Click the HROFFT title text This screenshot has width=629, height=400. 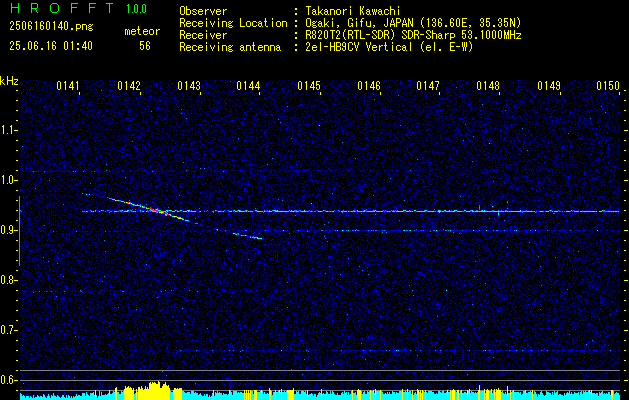point(63,8)
